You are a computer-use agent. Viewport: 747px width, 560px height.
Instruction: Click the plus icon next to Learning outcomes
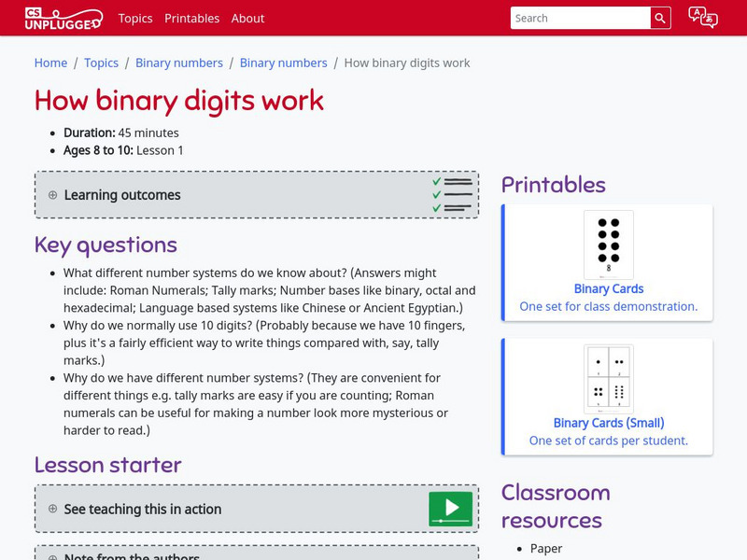pos(52,195)
